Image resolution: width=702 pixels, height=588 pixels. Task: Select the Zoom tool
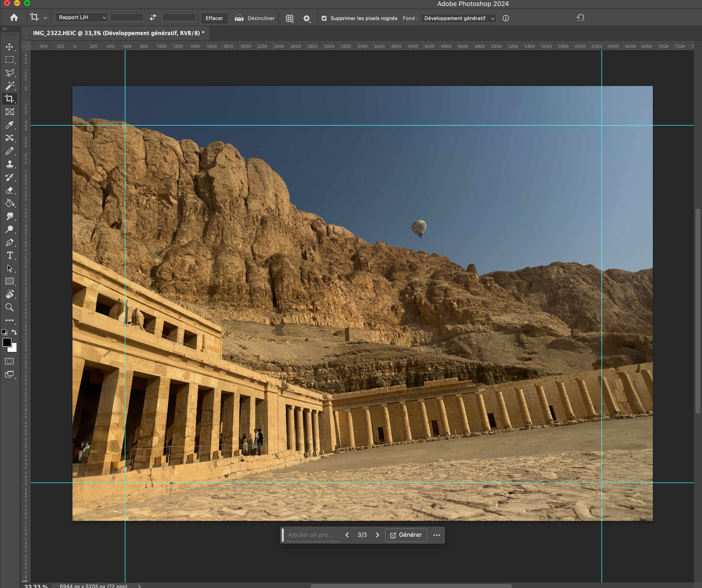click(x=10, y=307)
